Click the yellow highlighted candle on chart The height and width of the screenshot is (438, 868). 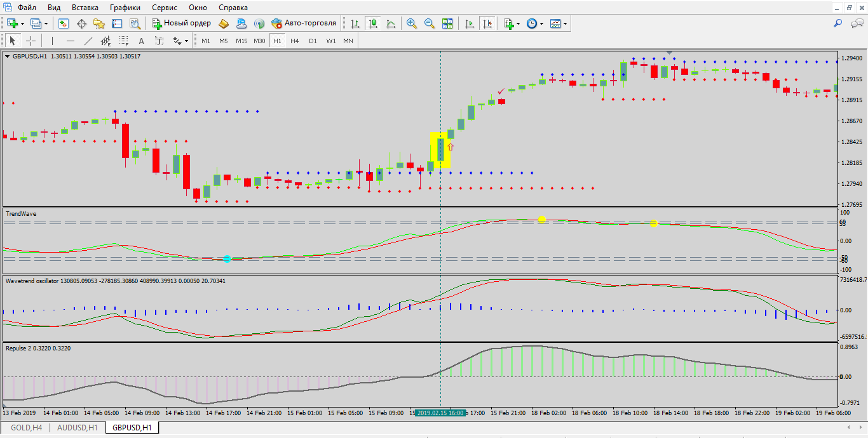coord(440,150)
